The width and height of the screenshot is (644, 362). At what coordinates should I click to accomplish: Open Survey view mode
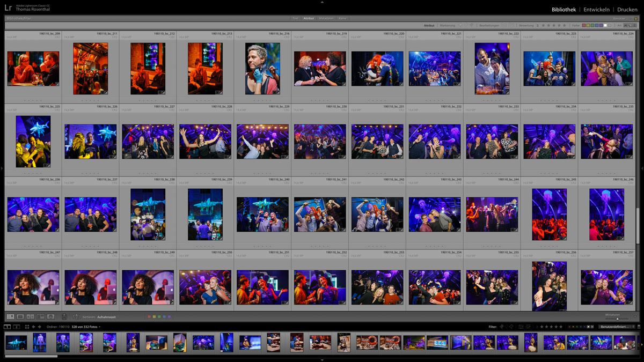click(x=41, y=317)
